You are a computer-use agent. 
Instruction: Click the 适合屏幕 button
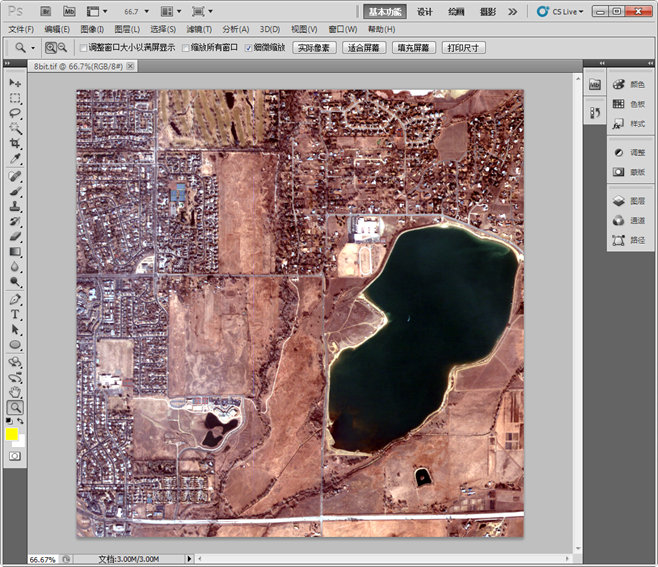(364, 48)
